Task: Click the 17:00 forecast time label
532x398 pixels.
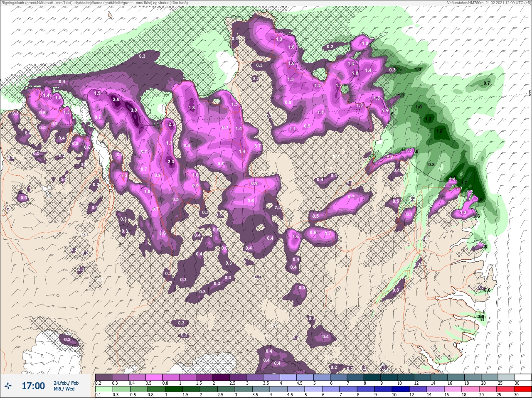Action: tap(33, 386)
